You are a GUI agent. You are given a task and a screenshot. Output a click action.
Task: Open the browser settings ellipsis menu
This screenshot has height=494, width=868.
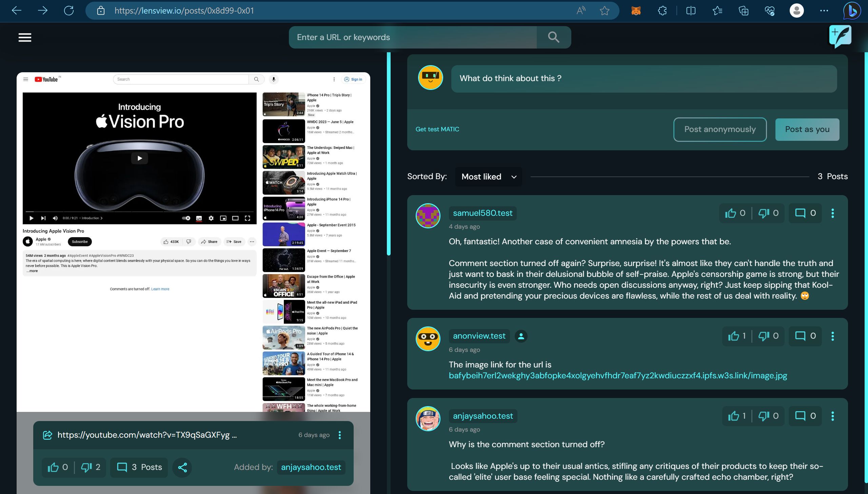[x=824, y=11]
